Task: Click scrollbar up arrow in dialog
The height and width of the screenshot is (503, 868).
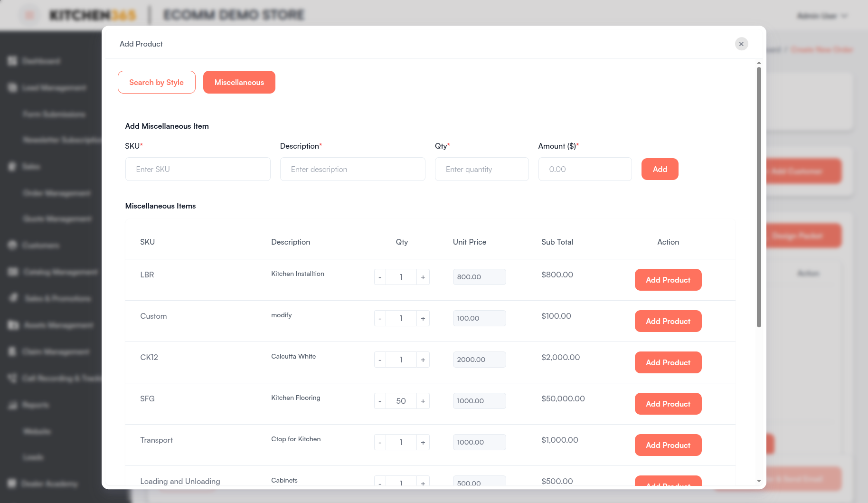Action: point(759,63)
